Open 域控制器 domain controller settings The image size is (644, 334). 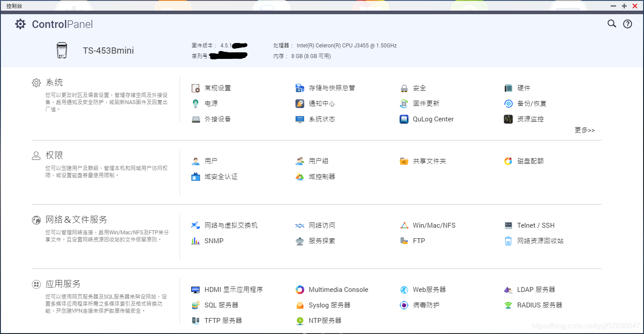(x=321, y=176)
